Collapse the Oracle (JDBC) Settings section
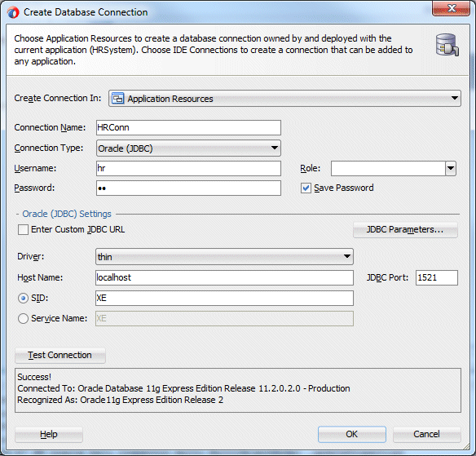Screen dimensions: 476x456 tap(18, 215)
